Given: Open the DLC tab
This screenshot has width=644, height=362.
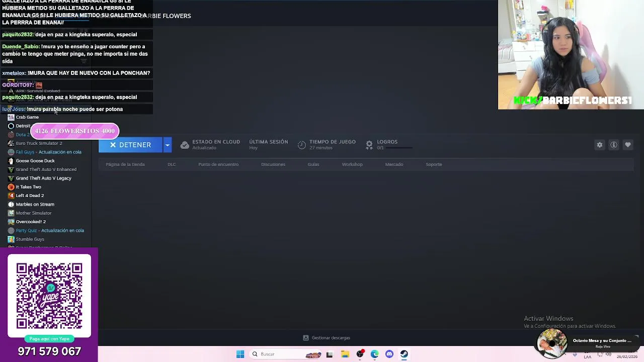Looking at the screenshot, I should (x=172, y=164).
